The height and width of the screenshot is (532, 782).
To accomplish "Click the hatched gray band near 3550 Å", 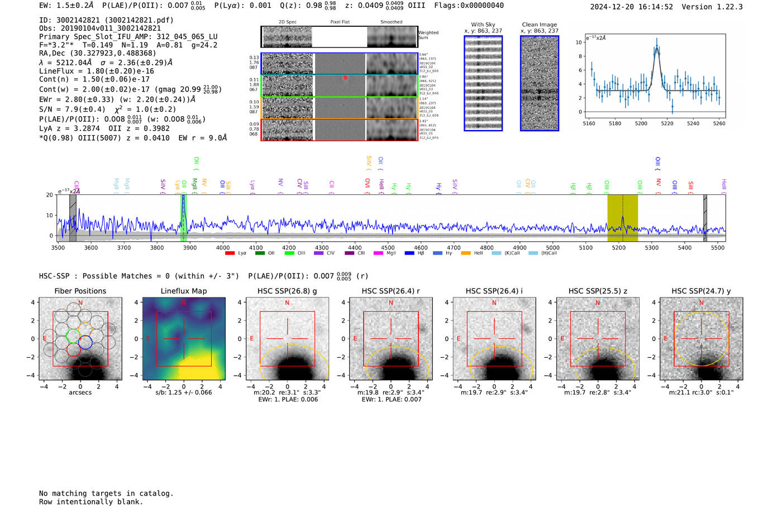I will [x=73, y=218].
